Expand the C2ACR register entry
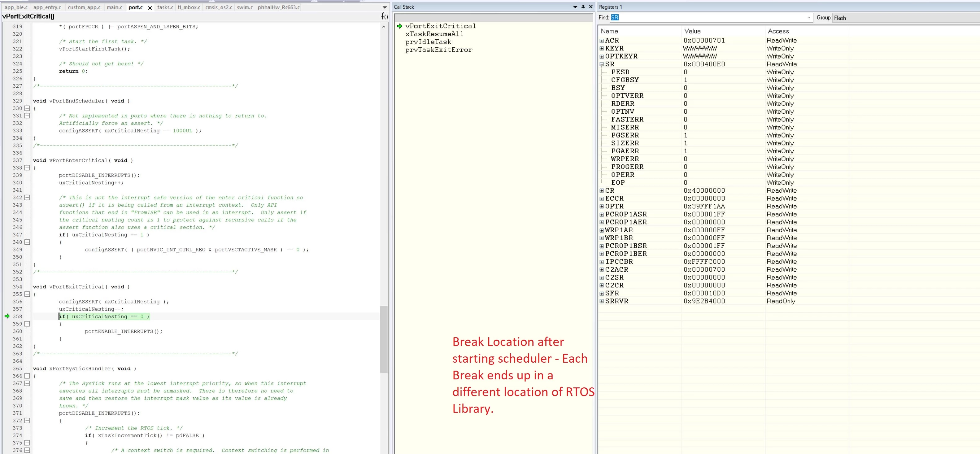980x454 pixels. pyautogui.click(x=601, y=270)
